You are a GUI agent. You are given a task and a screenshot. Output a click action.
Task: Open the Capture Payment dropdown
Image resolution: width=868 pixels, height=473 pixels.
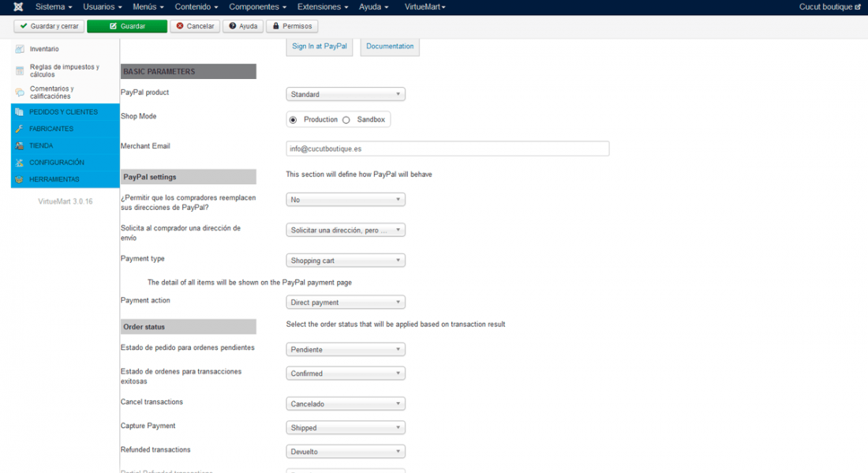pos(346,427)
